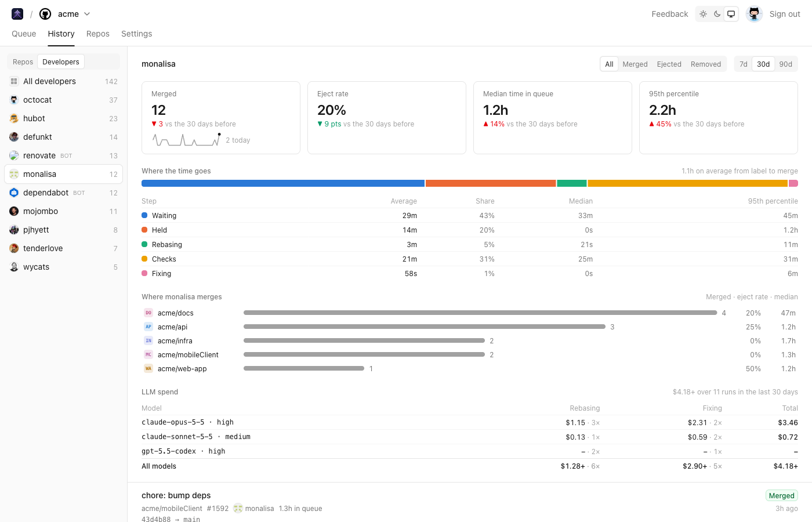This screenshot has height=522, width=812.
Task: Filter history by All status
Action: pos(609,64)
